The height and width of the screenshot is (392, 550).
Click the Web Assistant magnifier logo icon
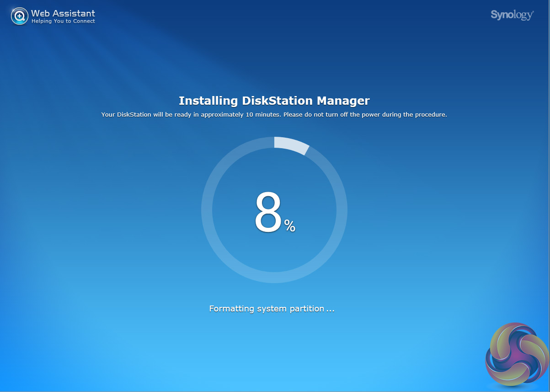[x=20, y=16]
